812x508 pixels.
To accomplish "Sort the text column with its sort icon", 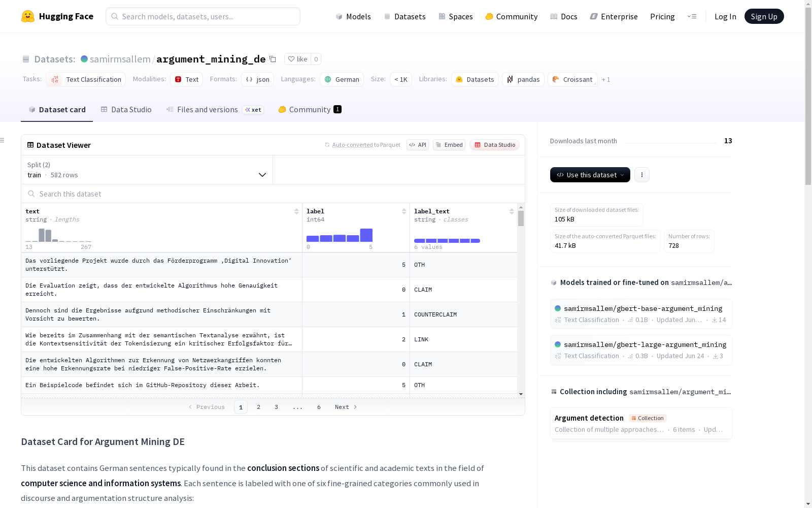I will click(x=296, y=211).
